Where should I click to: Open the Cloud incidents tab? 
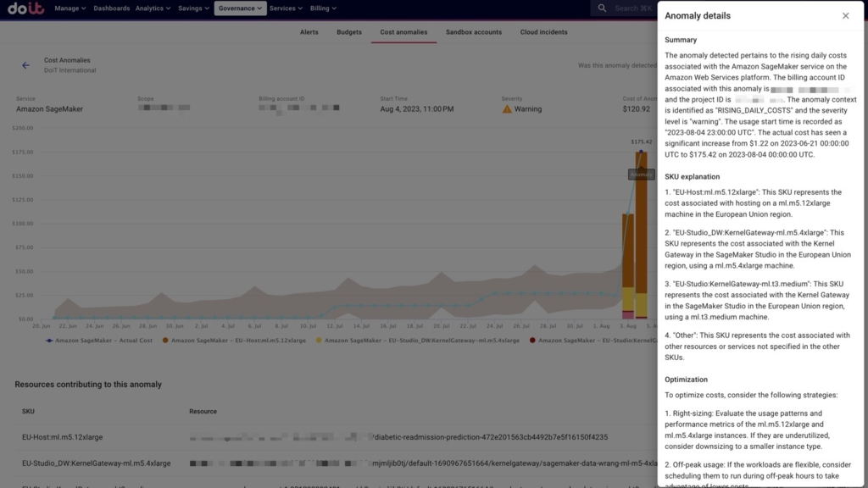coord(543,32)
